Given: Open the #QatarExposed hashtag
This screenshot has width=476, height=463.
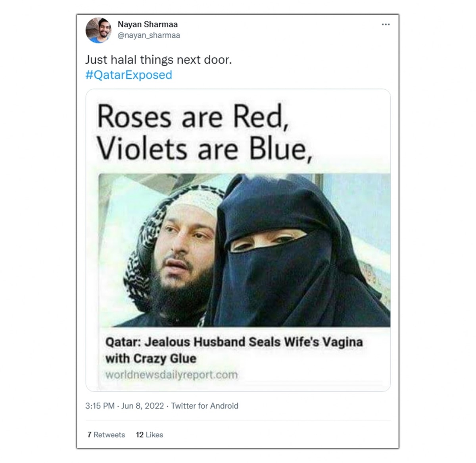Looking at the screenshot, I should click(129, 75).
